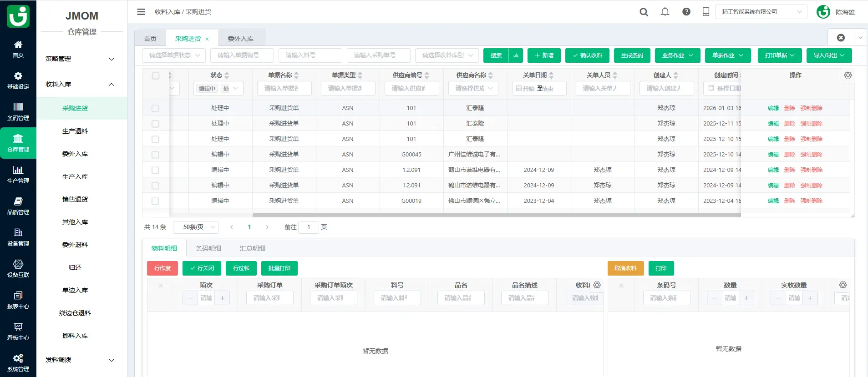Open main table column settings gear
This screenshot has height=377, width=868.
tap(848, 75)
